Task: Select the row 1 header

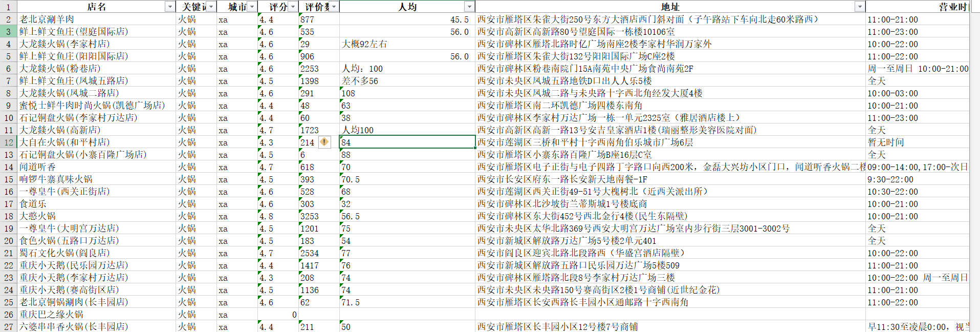Action: click(9, 7)
